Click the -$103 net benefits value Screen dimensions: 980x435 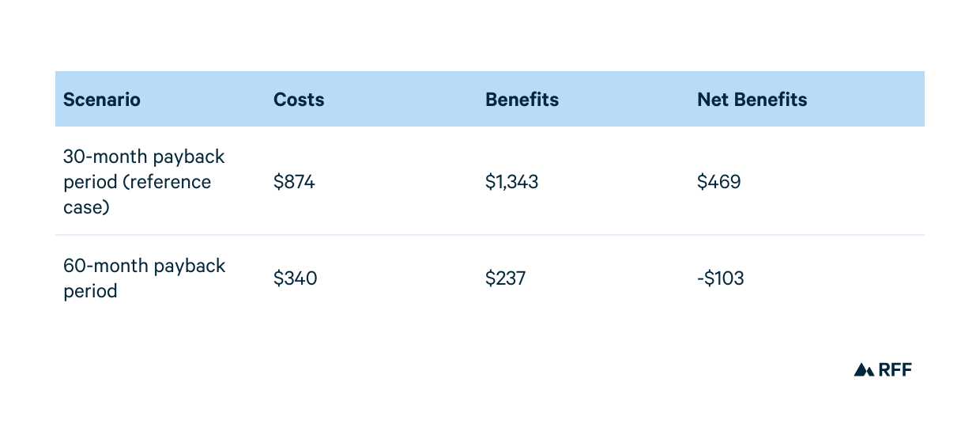720,278
